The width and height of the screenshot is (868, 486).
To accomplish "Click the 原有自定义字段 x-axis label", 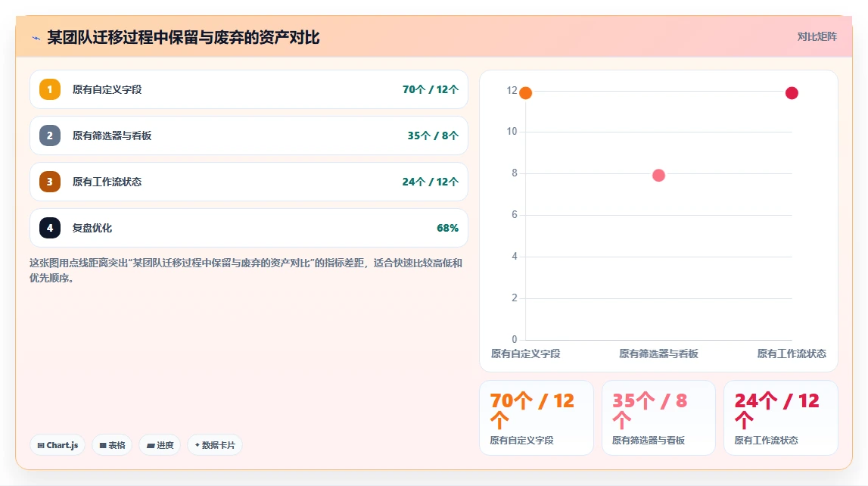I will 525,354.
